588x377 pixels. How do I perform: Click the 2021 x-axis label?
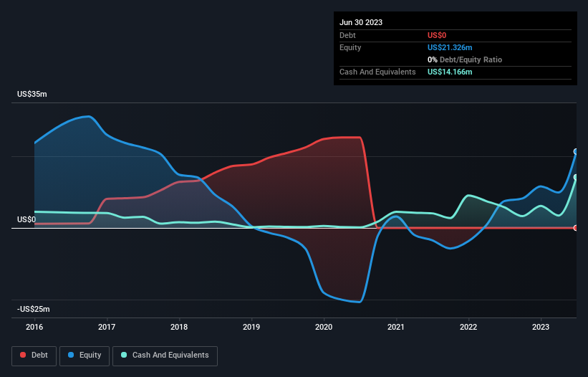tap(396, 327)
